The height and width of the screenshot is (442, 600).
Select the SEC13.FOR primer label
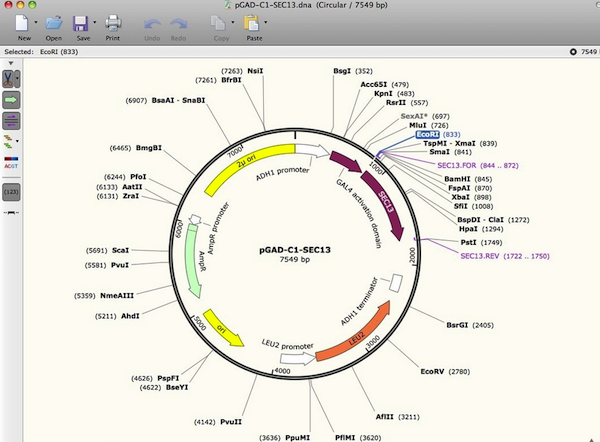click(x=456, y=164)
